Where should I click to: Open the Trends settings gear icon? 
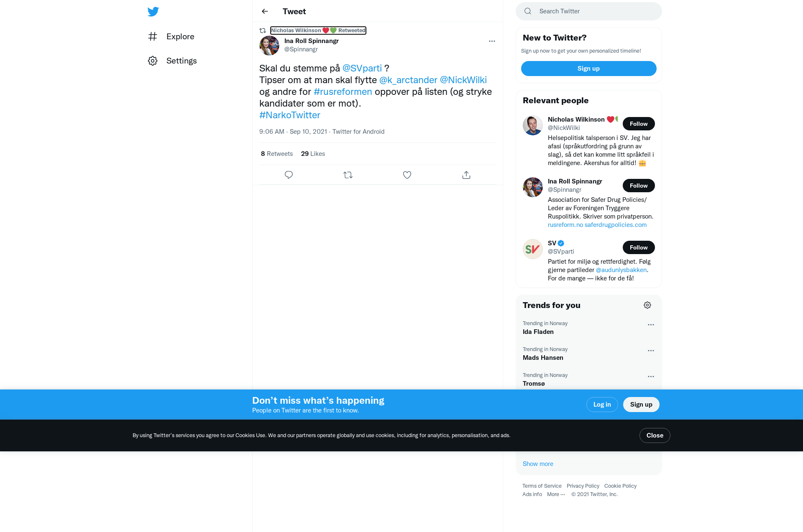647,305
